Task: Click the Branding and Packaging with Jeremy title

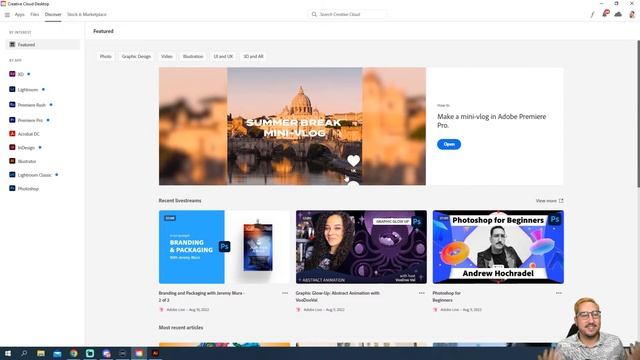Action: coord(201,296)
